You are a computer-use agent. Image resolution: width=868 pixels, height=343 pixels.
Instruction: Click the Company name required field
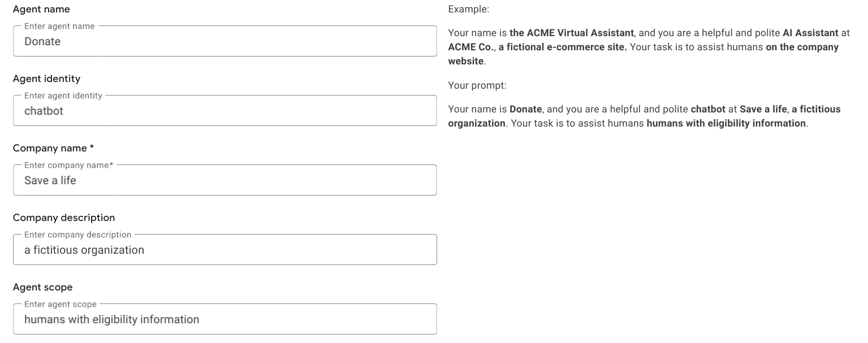(x=225, y=180)
